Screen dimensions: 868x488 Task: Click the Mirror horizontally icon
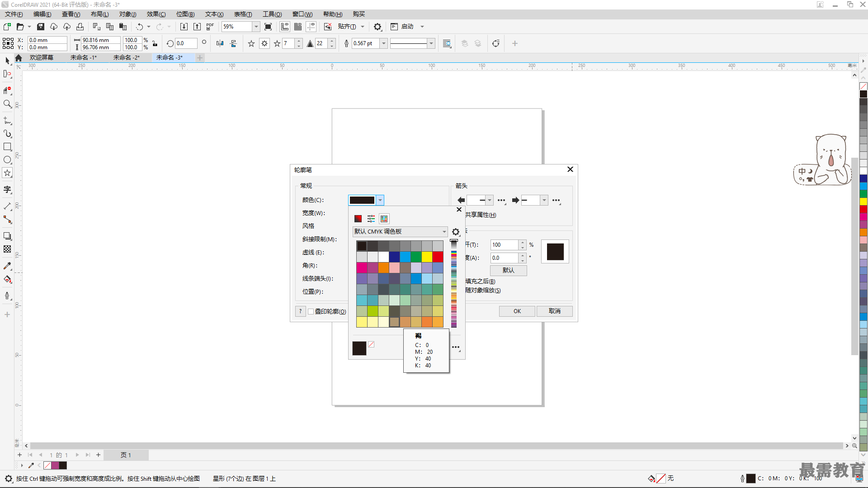tap(220, 43)
